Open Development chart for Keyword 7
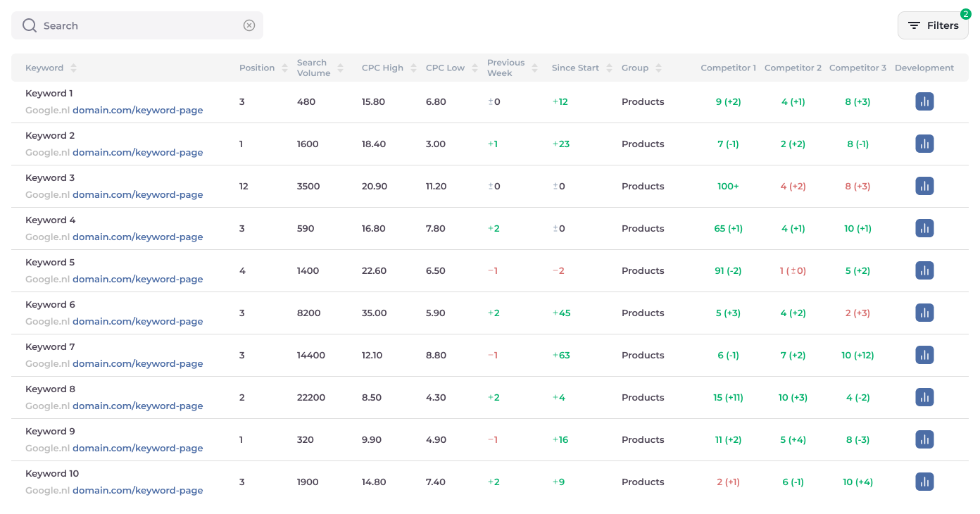The width and height of the screenshot is (980, 514). (924, 355)
